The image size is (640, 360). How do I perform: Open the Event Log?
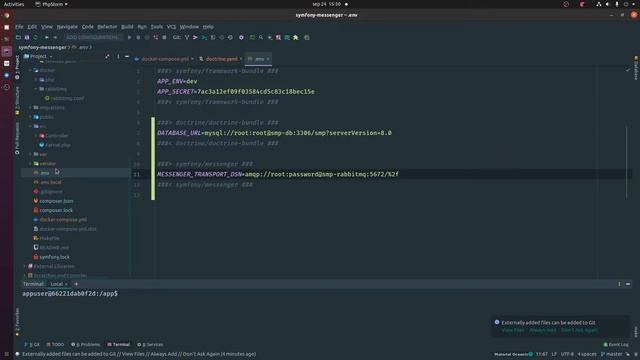616,344
